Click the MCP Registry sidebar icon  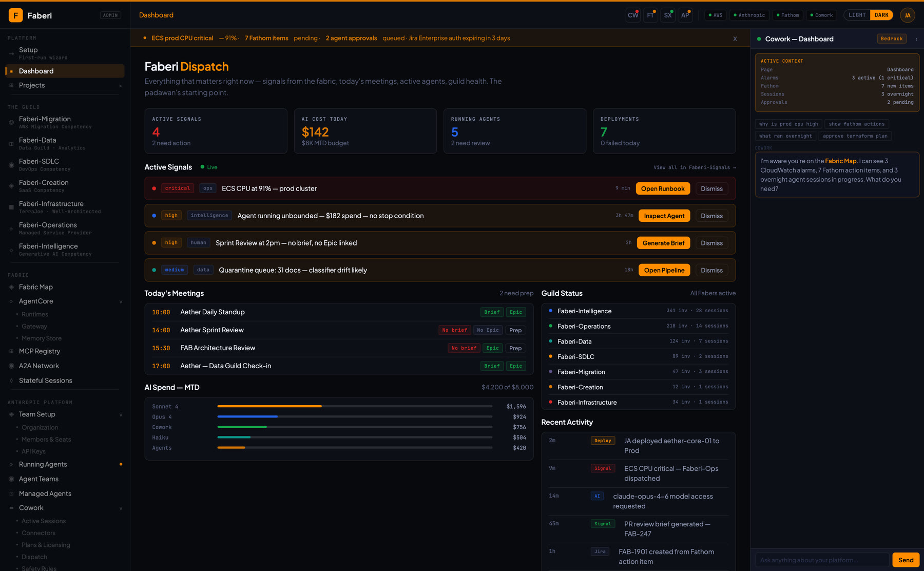[11, 351]
